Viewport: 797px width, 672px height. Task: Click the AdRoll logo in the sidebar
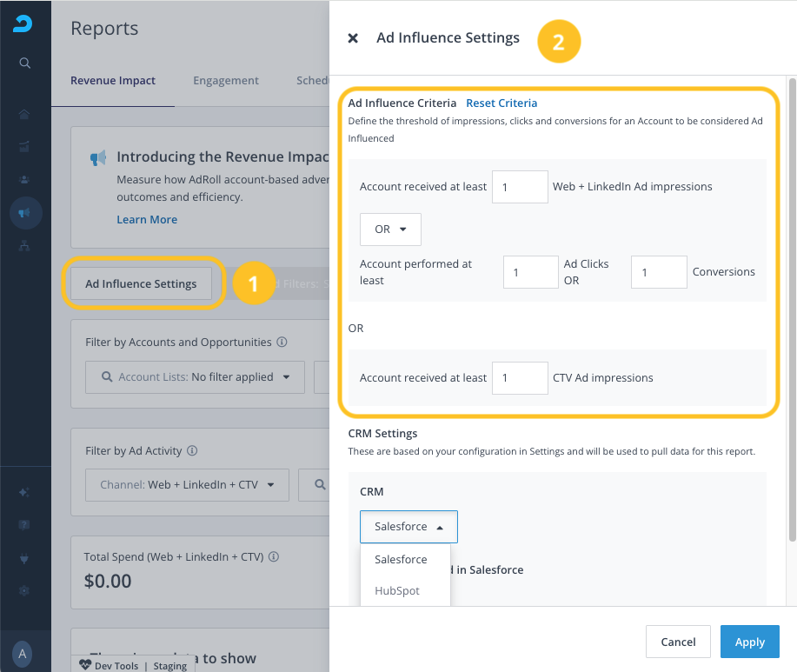point(23,24)
